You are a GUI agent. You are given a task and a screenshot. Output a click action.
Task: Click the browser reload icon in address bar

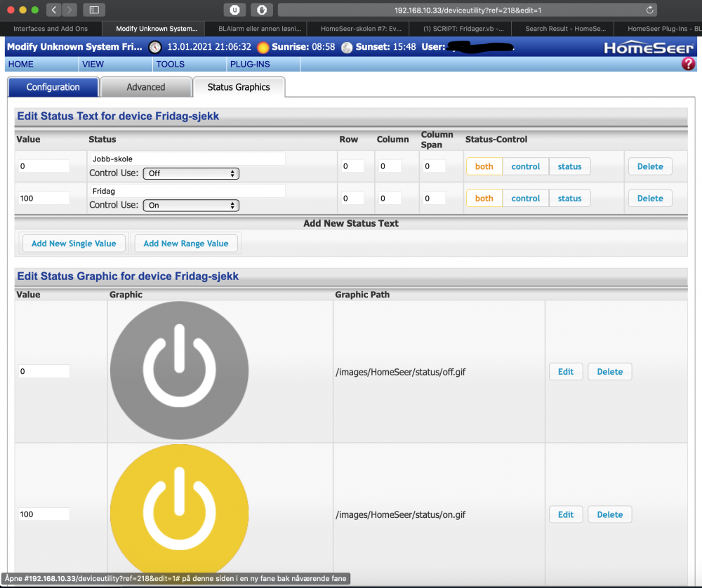(649, 10)
